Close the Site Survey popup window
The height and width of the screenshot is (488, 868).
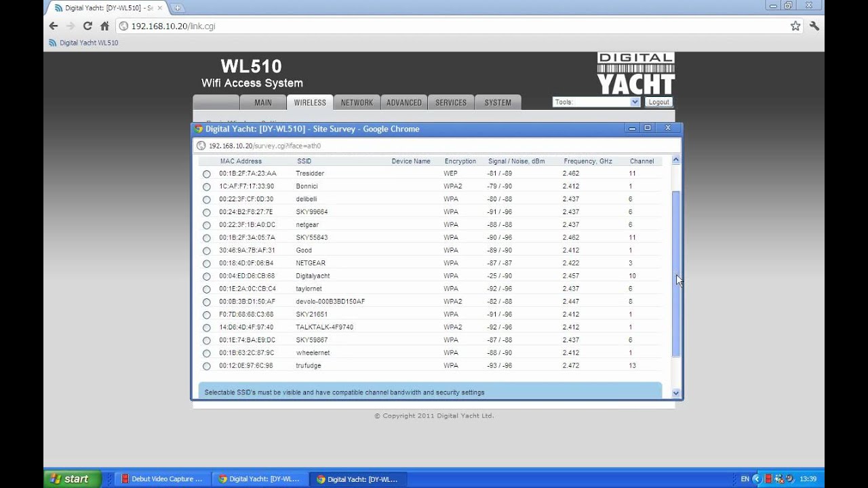coord(668,128)
